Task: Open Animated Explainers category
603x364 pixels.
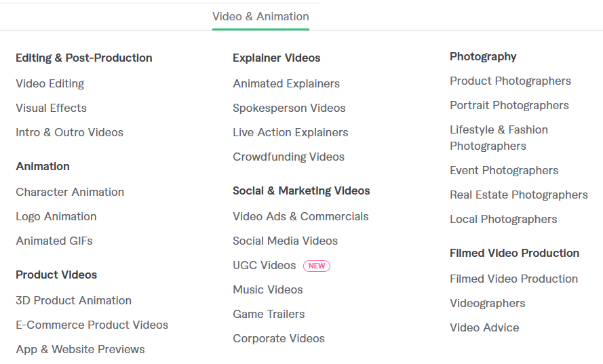Action: click(286, 83)
